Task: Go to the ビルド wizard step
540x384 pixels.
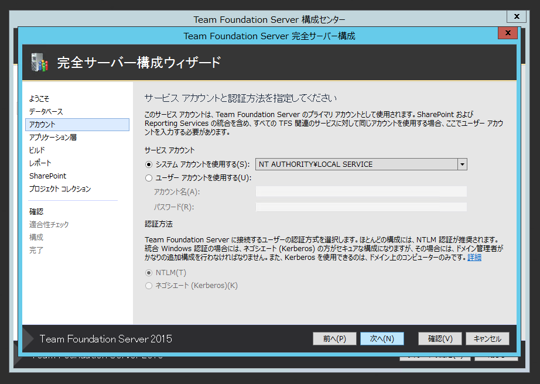Action: (37, 150)
